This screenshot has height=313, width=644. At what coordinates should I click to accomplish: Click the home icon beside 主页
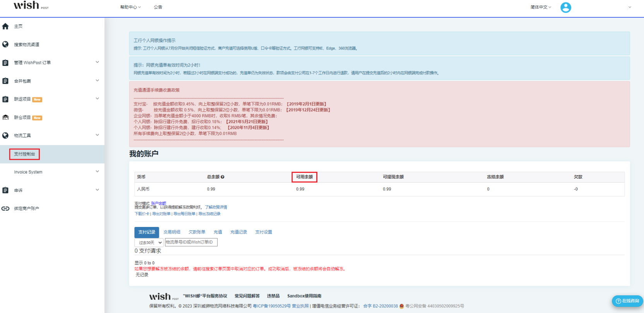click(x=5, y=26)
